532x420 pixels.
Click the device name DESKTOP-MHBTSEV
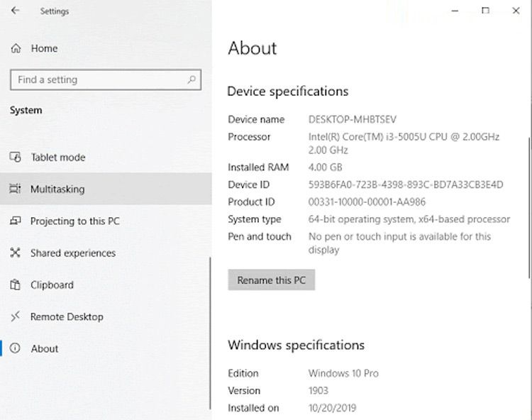coord(352,119)
